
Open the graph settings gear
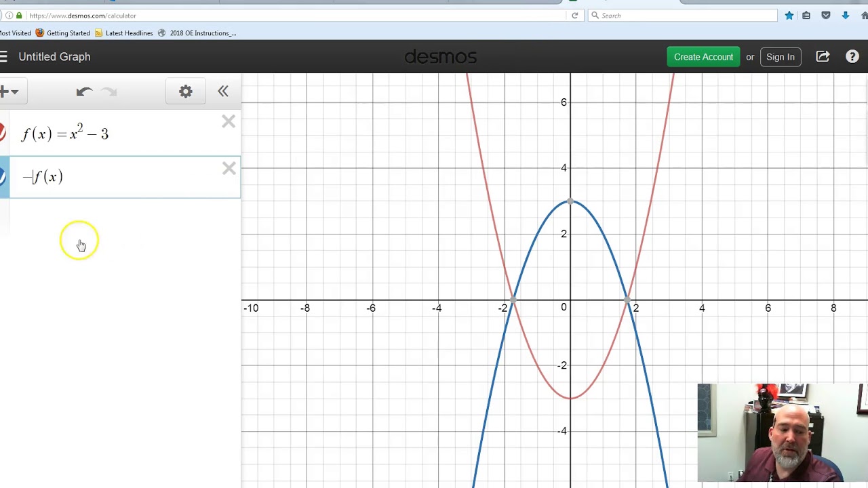point(186,91)
